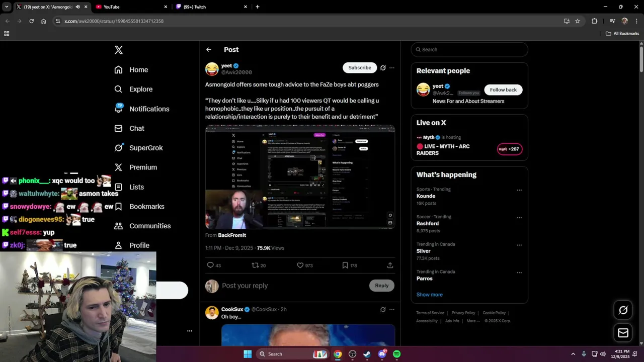Viewport: 644px width, 362px height.
Task: Open the Chrome extensions menu
Action: click(x=595, y=21)
